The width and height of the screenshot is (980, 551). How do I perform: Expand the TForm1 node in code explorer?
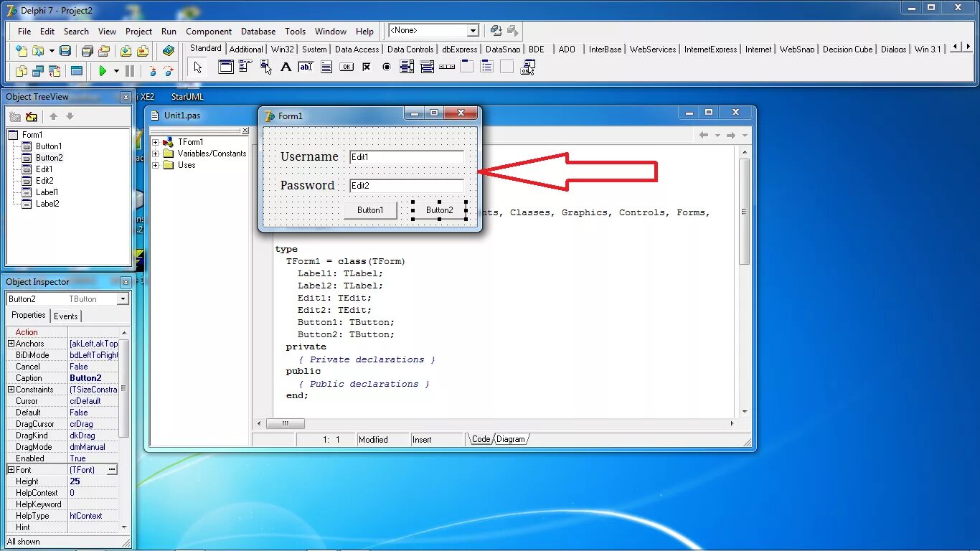tap(156, 142)
